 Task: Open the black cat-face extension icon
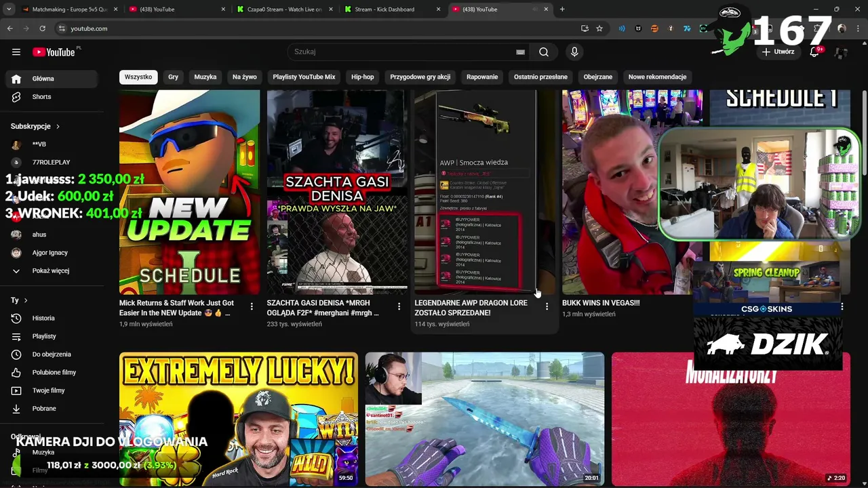tap(638, 28)
